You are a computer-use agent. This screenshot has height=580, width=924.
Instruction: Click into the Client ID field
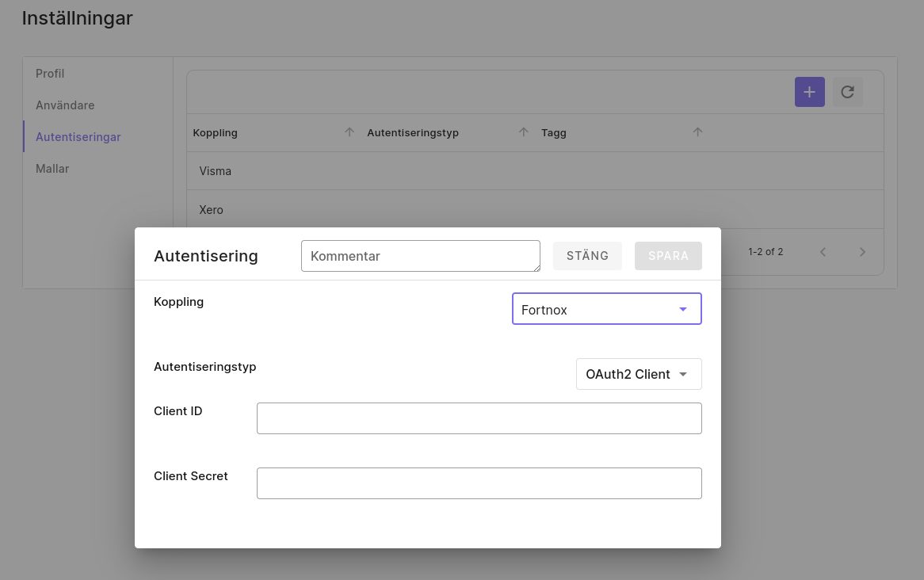point(479,418)
